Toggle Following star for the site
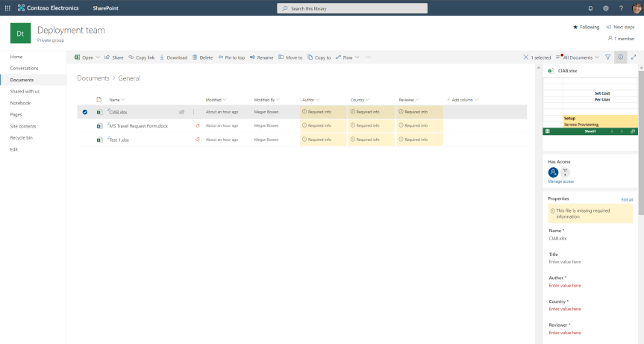 tap(586, 27)
